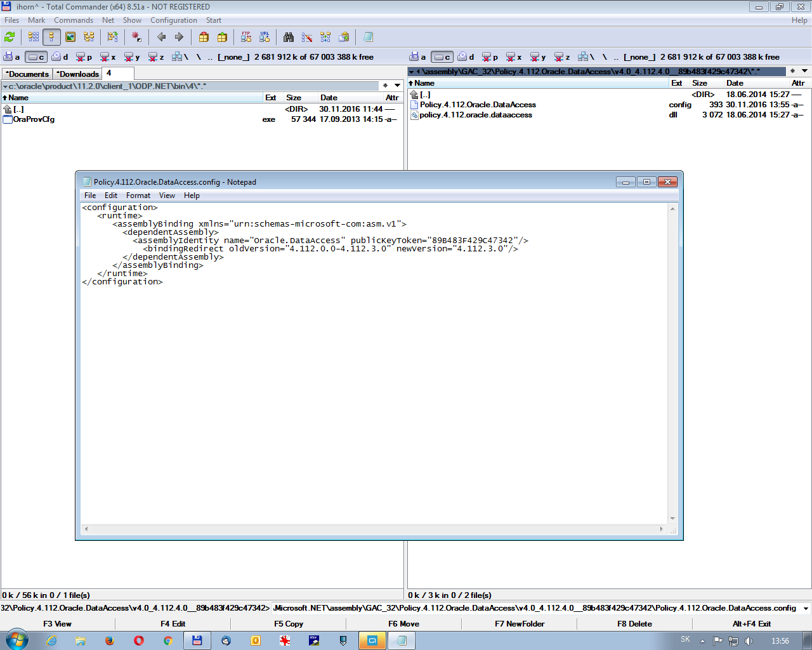
Task: Click Notepad horizontal scrollbar right arrow
Action: [661, 529]
